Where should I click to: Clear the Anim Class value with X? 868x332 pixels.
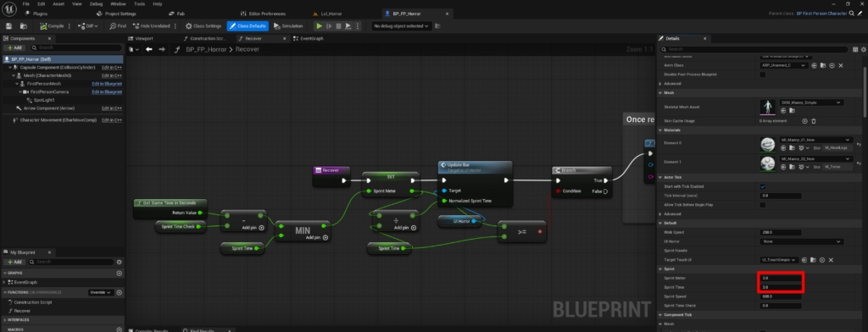[x=841, y=65]
